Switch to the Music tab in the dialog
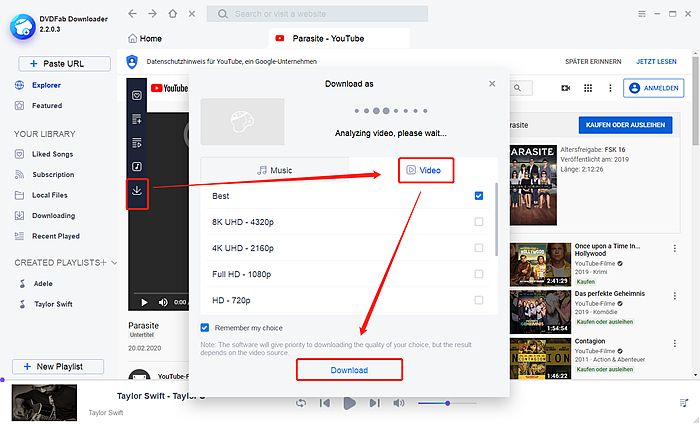This screenshot has height=424, width=700. pos(275,170)
